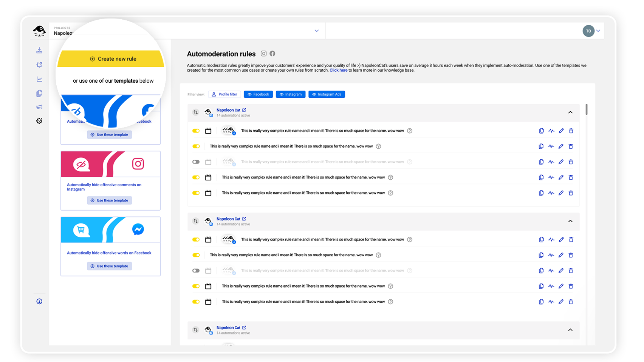644x362 pixels.
Task: Open the megaphone Publisher sidebar icon
Action: point(39,107)
